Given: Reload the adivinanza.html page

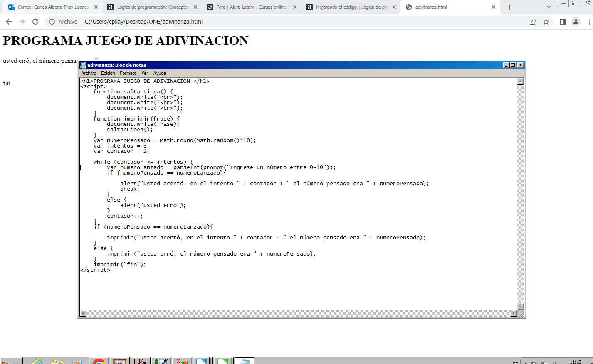Looking at the screenshot, I should [x=35, y=22].
